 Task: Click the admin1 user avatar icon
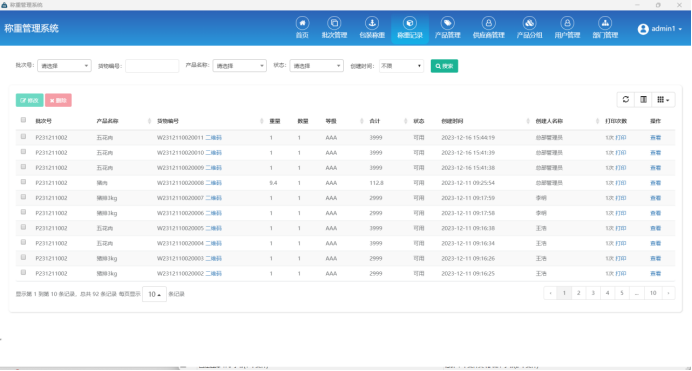click(x=643, y=29)
